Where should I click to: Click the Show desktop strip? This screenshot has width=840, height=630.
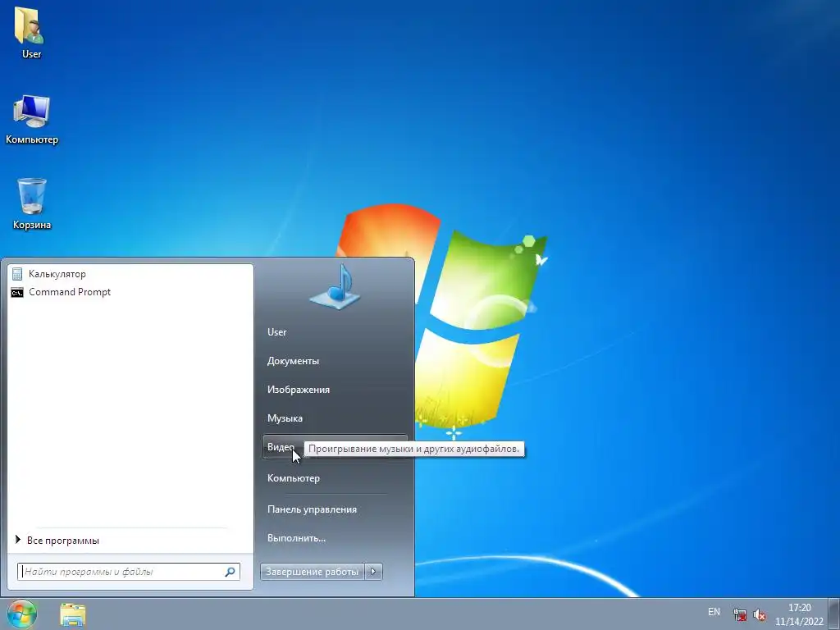834,614
